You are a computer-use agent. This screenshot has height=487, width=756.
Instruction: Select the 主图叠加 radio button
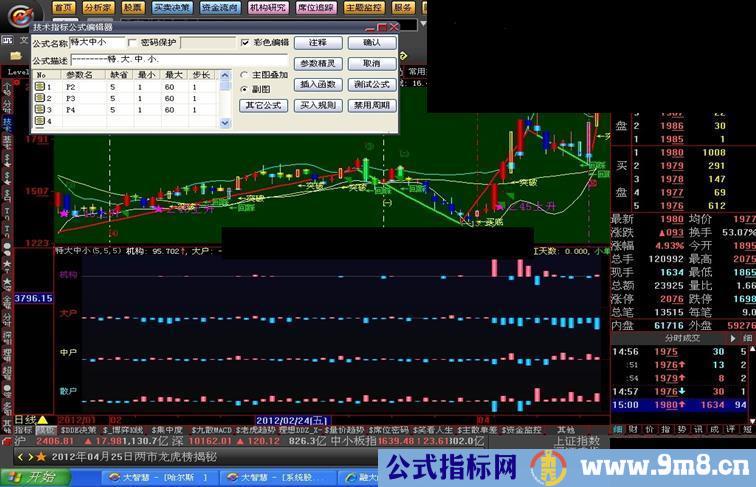click(x=244, y=75)
